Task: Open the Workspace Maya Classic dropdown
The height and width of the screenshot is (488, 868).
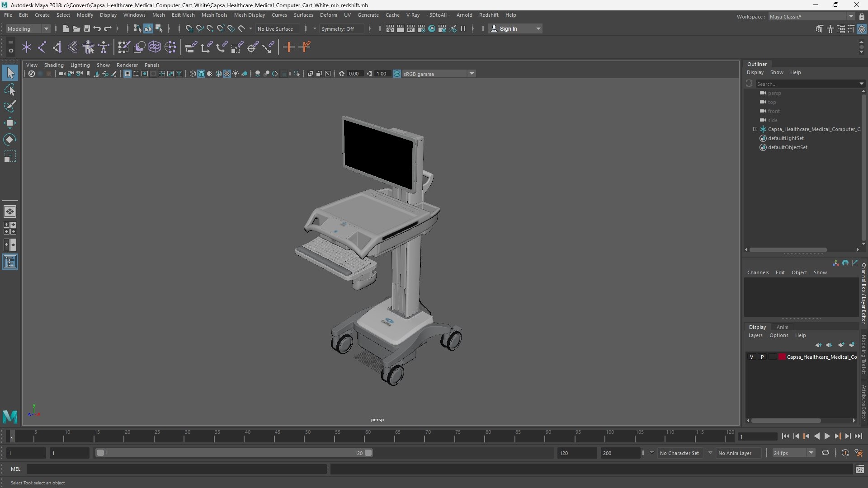Action: click(811, 16)
